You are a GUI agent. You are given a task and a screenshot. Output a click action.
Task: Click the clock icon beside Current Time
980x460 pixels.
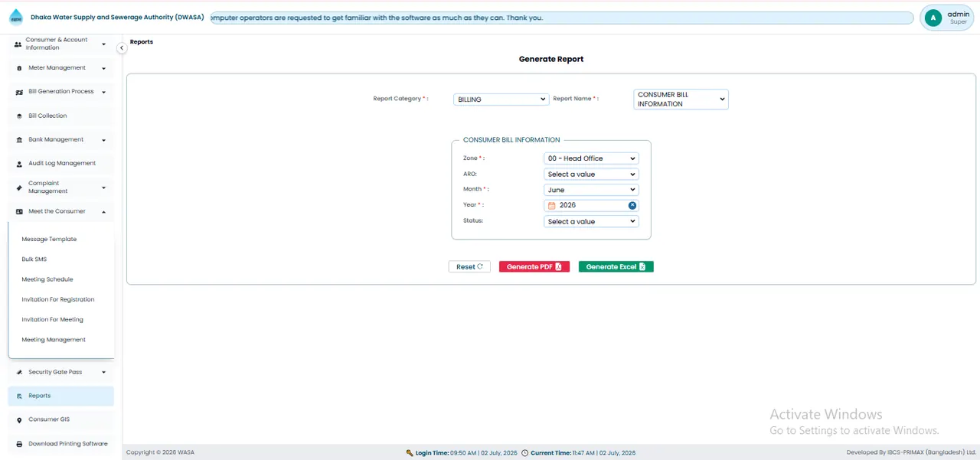pyautogui.click(x=524, y=453)
